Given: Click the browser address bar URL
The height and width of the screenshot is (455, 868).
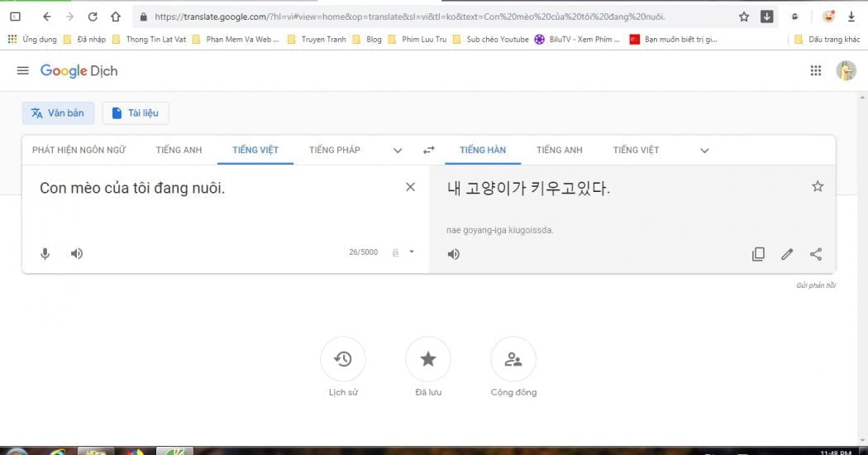Looking at the screenshot, I should (410, 17).
